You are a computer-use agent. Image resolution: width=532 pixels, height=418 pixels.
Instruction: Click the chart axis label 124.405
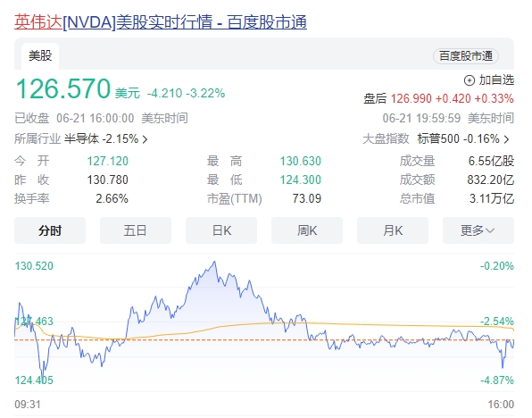tap(34, 380)
